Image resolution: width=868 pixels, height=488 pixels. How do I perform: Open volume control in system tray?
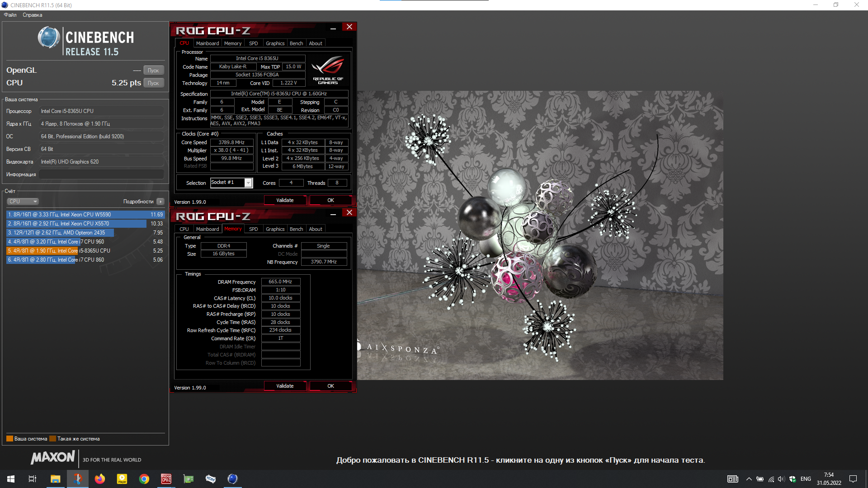pyautogui.click(x=781, y=479)
